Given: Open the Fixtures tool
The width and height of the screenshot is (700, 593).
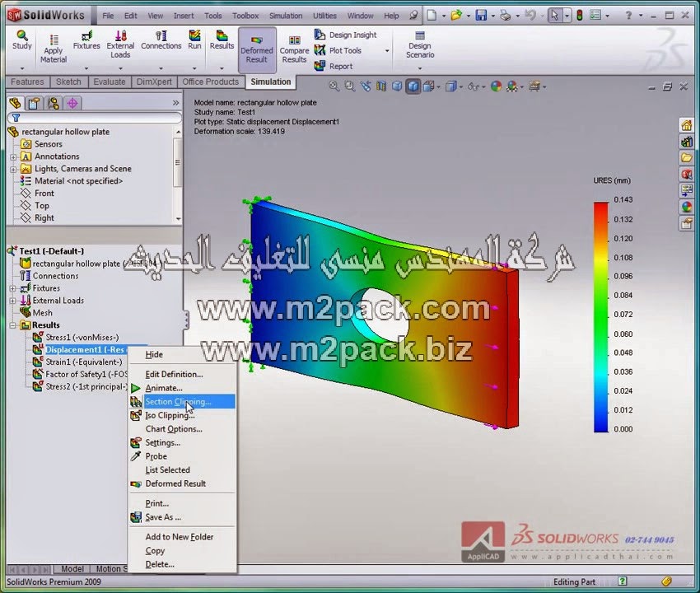Looking at the screenshot, I should [x=86, y=40].
